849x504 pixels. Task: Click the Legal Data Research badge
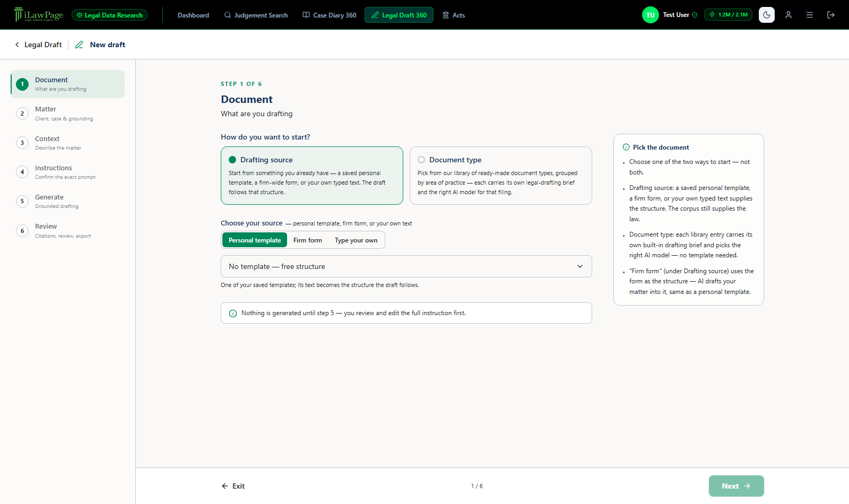coord(109,15)
